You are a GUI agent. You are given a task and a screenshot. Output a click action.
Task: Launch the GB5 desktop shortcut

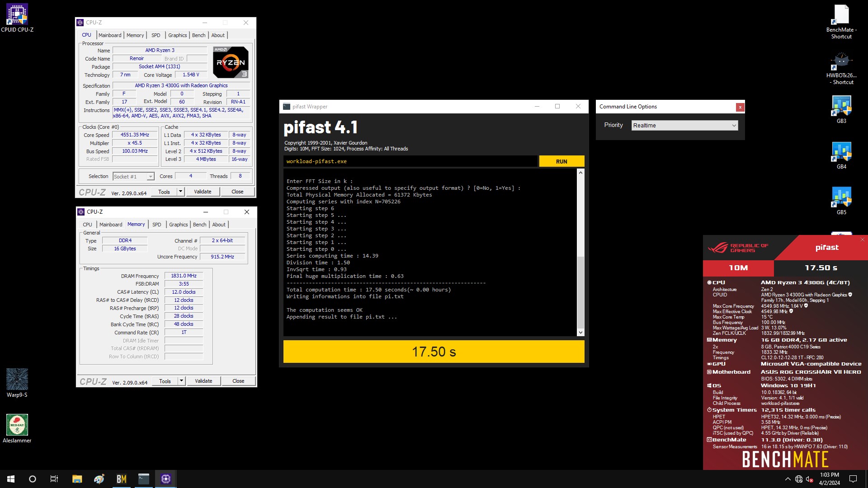pyautogui.click(x=841, y=201)
